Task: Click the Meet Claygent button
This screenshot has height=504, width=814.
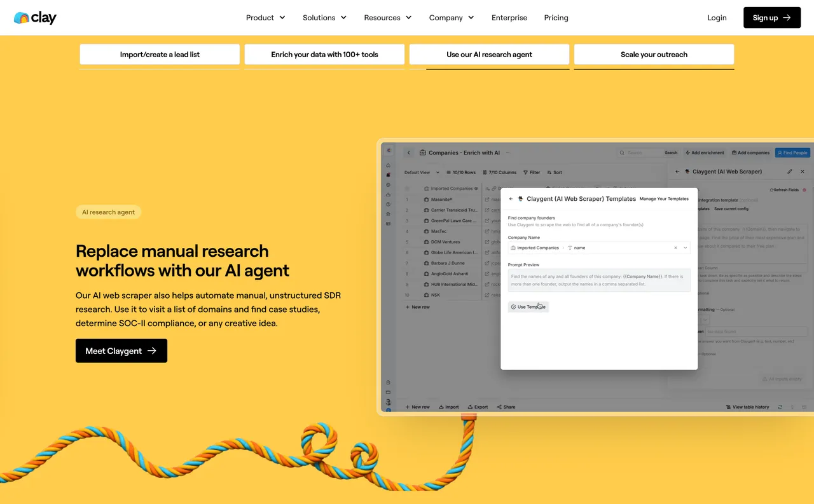Action: point(121,350)
